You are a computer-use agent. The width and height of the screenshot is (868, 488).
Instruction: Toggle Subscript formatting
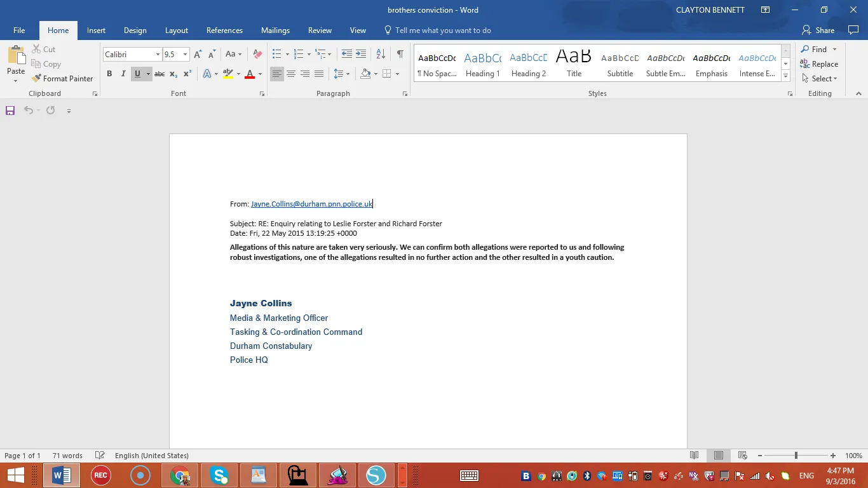[173, 74]
